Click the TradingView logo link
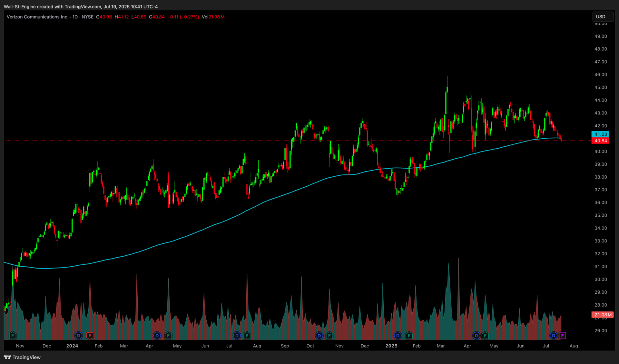This screenshot has width=619, height=364. coord(22,357)
